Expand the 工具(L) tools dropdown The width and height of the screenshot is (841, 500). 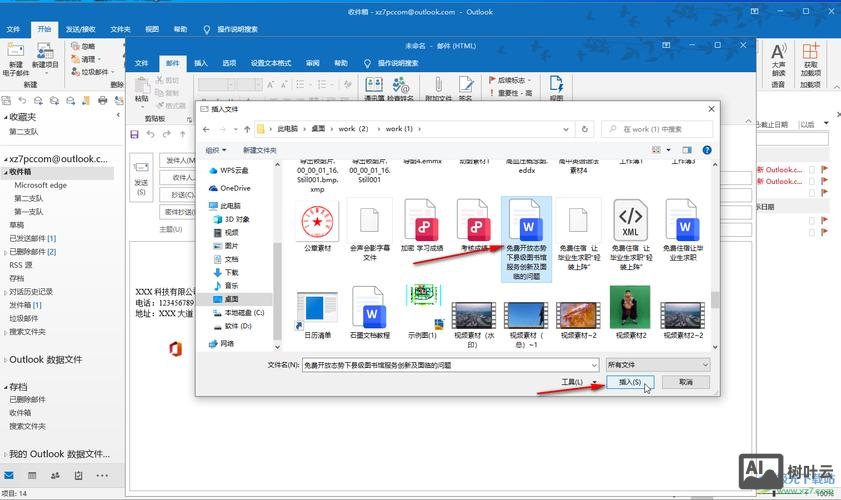pyautogui.click(x=577, y=382)
